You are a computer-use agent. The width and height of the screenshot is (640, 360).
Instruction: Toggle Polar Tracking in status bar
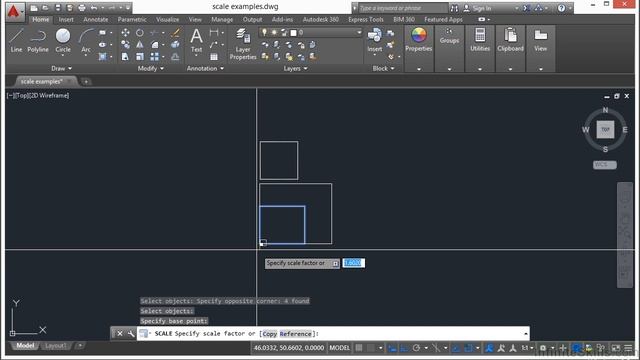tap(416, 348)
